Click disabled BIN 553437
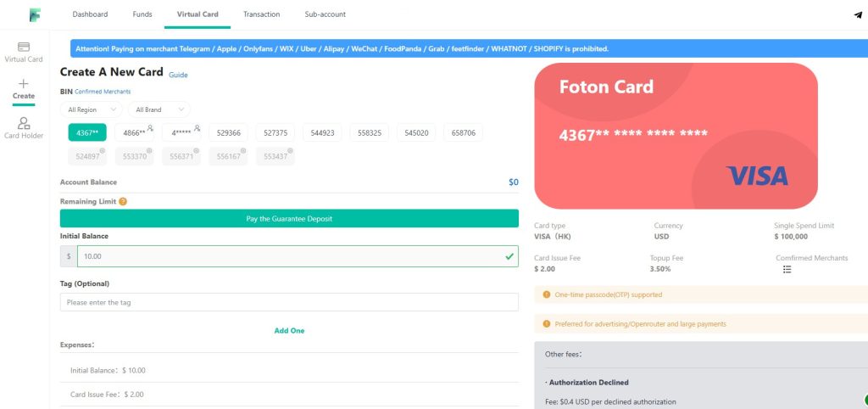868x409 pixels. point(275,157)
